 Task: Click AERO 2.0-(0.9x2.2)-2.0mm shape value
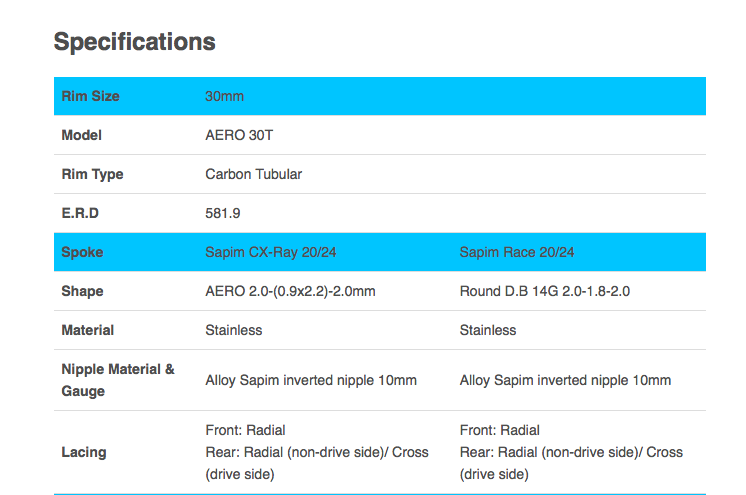tap(290, 291)
